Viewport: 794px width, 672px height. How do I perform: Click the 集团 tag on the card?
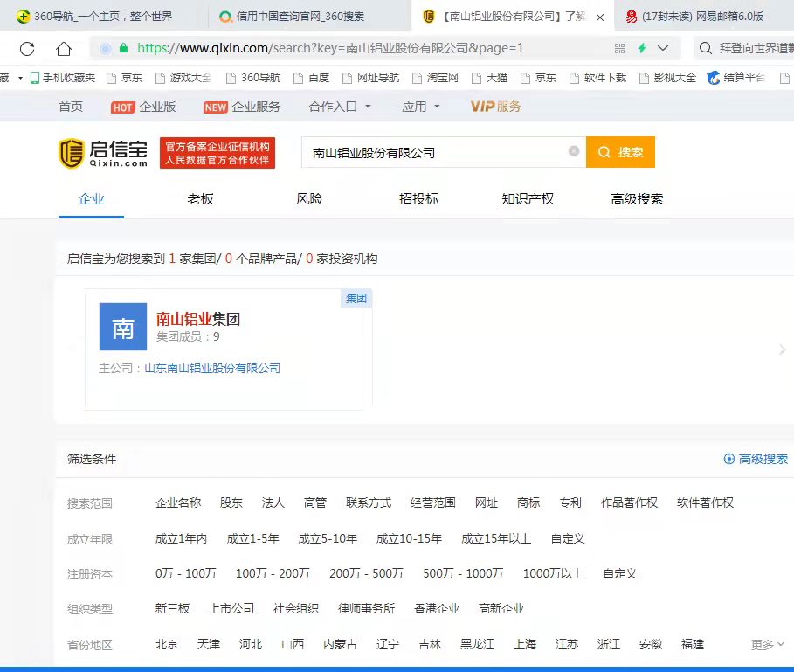(356, 298)
